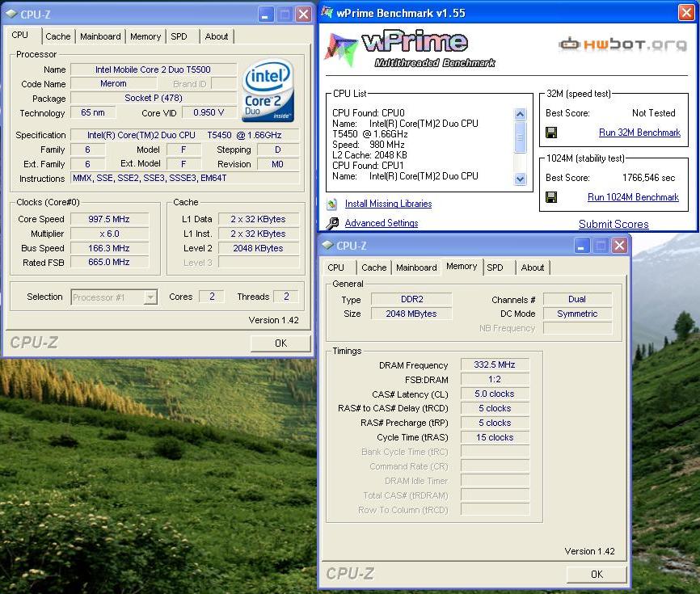Click the Instructions field MMX, SSE list
Viewport: 700px width, 594px height.
185,178
